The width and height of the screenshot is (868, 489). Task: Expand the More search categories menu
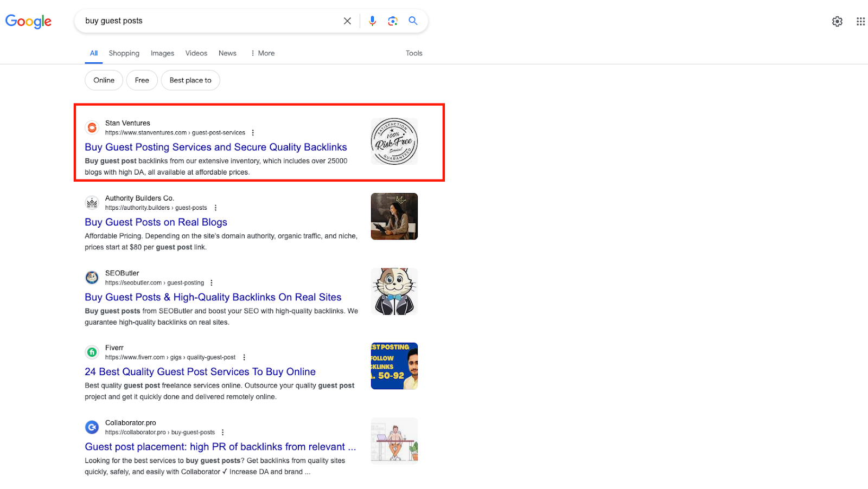coord(263,53)
